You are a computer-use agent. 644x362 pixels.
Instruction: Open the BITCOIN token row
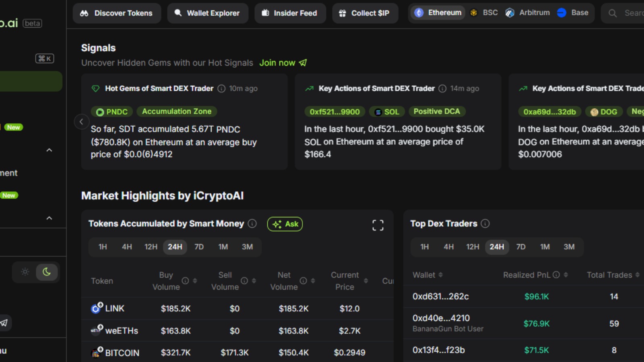pyautogui.click(x=237, y=352)
